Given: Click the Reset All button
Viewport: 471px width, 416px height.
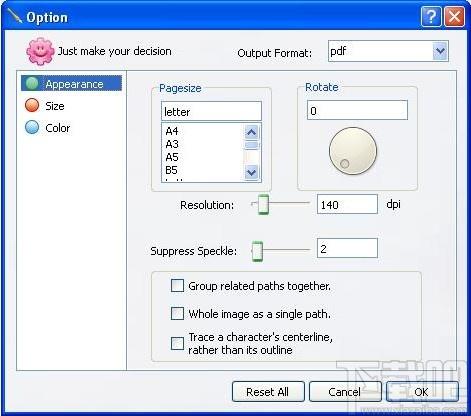Looking at the screenshot, I should (x=268, y=392).
